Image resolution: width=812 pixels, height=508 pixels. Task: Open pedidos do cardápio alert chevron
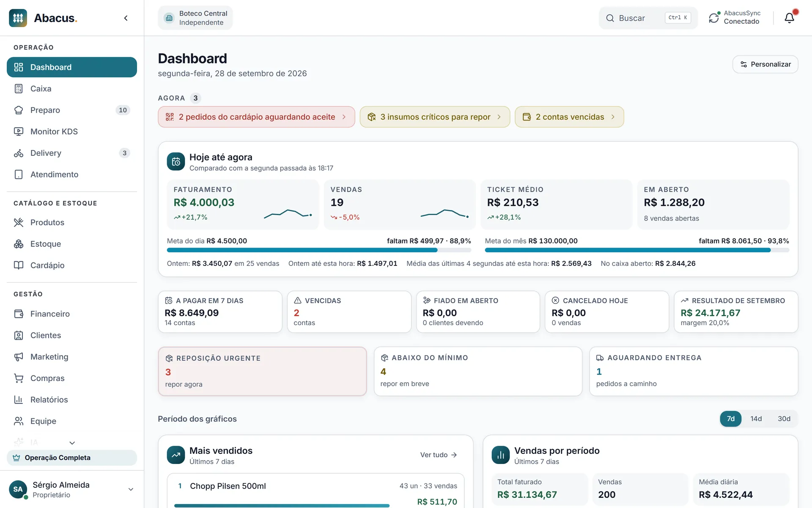tap(344, 117)
